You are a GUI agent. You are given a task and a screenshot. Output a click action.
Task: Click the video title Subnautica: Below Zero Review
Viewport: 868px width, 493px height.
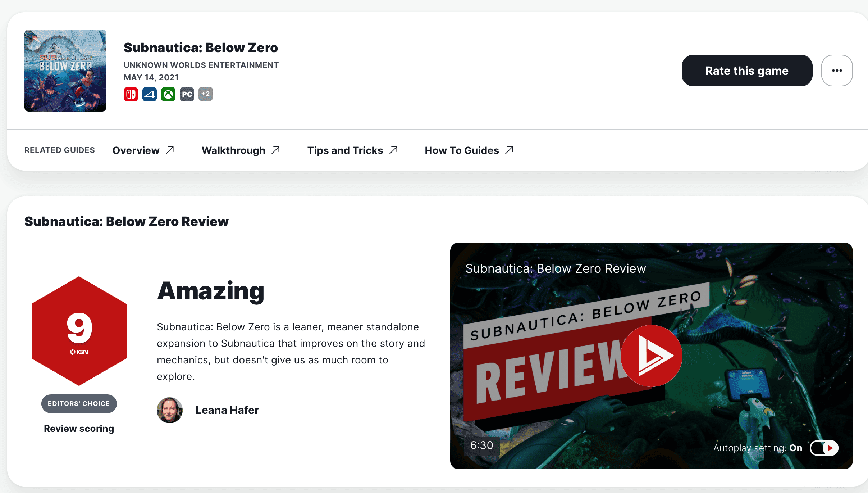point(556,268)
